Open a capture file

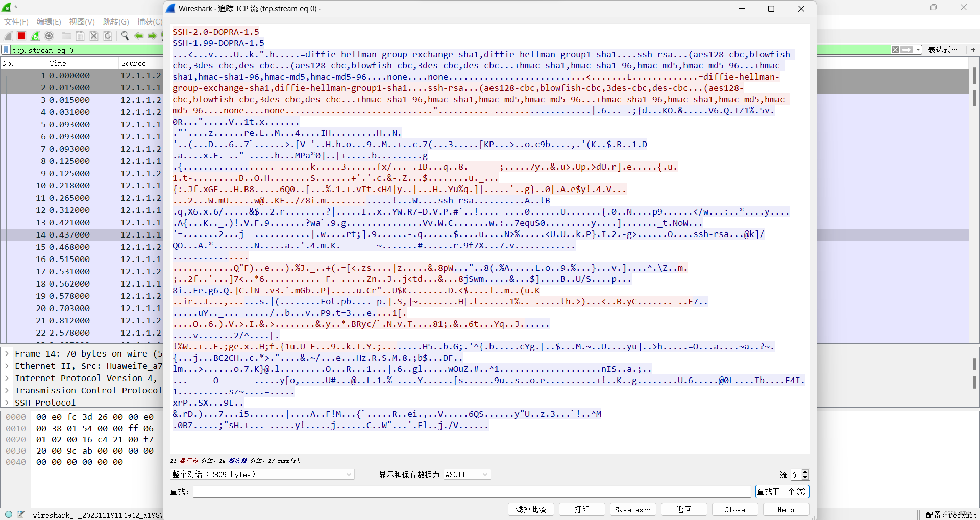(x=66, y=36)
